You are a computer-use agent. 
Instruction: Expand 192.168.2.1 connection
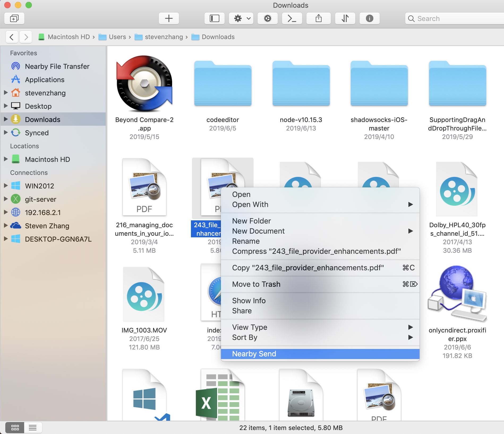click(6, 212)
